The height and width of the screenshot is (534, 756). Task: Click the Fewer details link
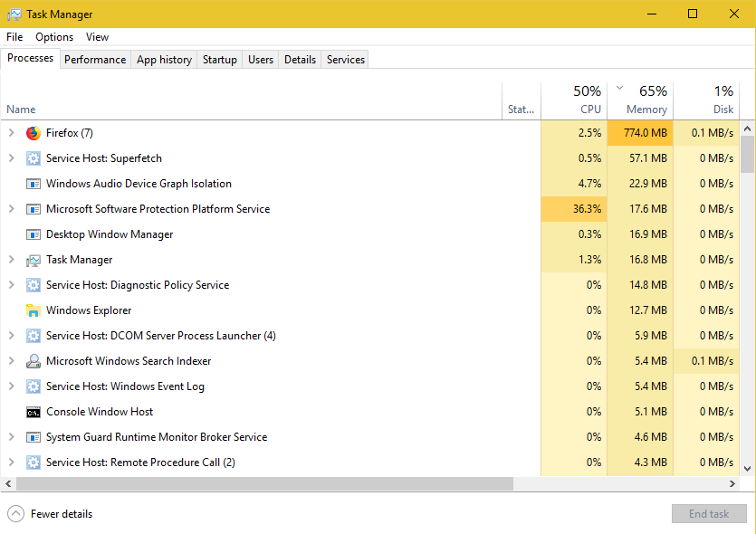[x=62, y=514]
